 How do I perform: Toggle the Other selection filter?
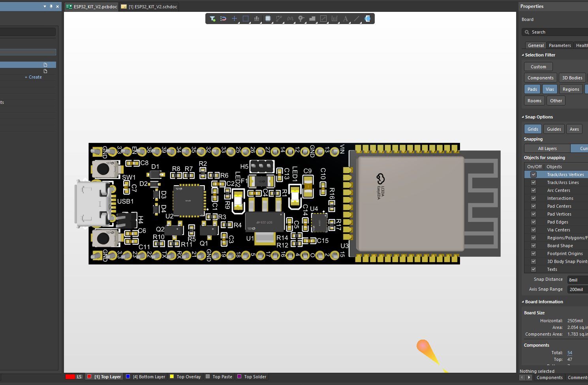556,101
